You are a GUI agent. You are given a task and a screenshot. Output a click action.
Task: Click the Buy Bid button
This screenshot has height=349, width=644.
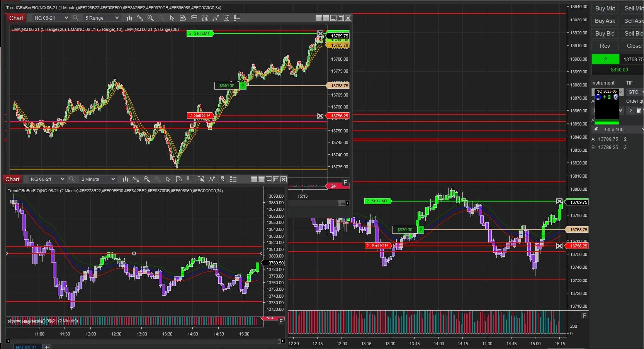tap(605, 34)
